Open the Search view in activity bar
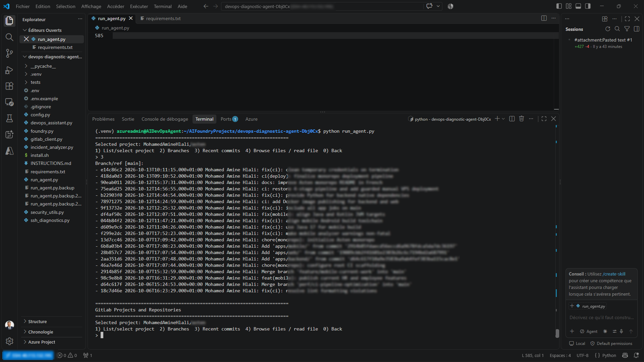This screenshot has height=362, width=644. pos(9,37)
